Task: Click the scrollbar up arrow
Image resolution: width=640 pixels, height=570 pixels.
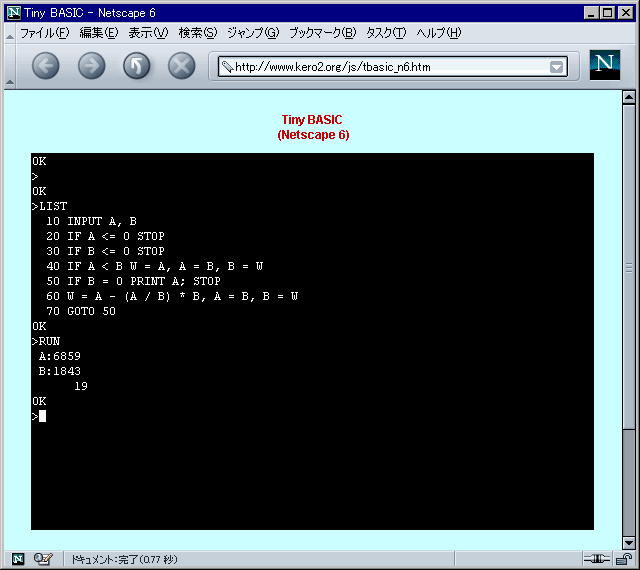Action: pos(629,97)
